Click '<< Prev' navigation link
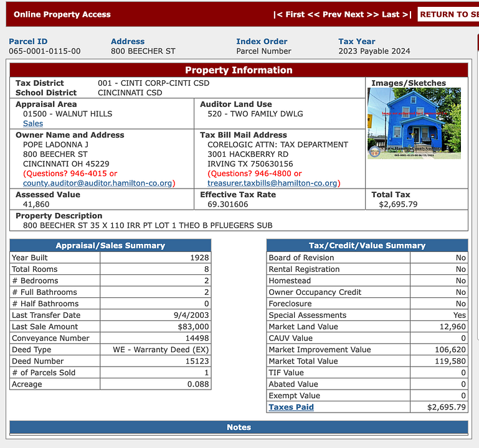Viewport: 479px width, 448px height. coord(325,14)
